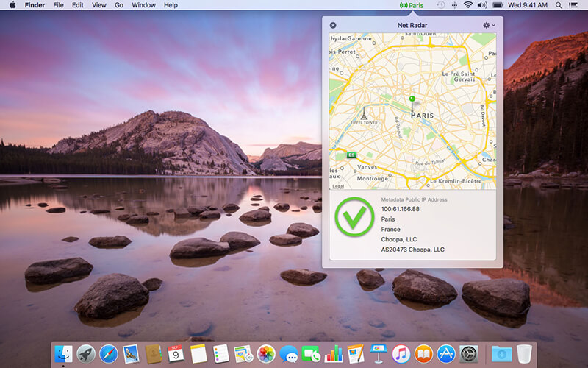This screenshot has height=368, width=588.
Task: Open the File menu
Action: [58, 5]
